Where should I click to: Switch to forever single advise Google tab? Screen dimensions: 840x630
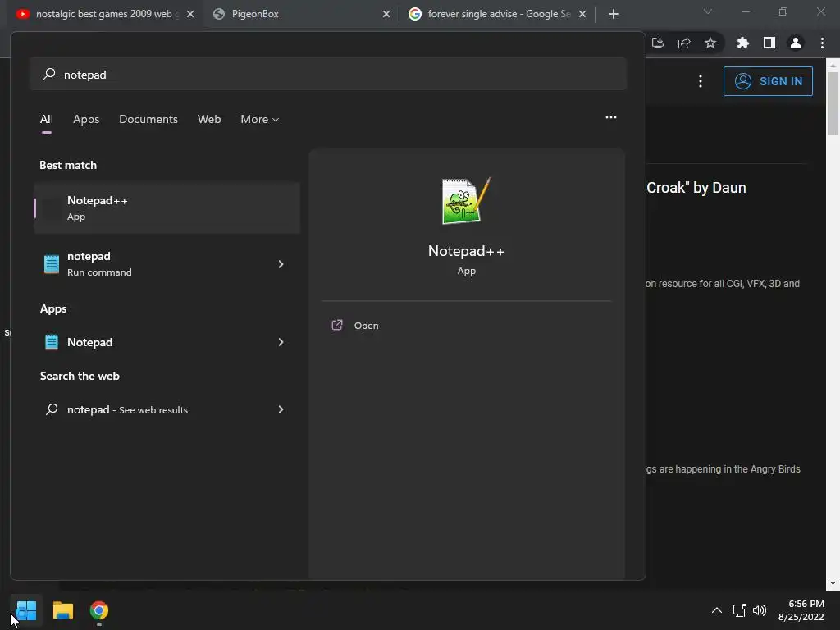[496, 14]
